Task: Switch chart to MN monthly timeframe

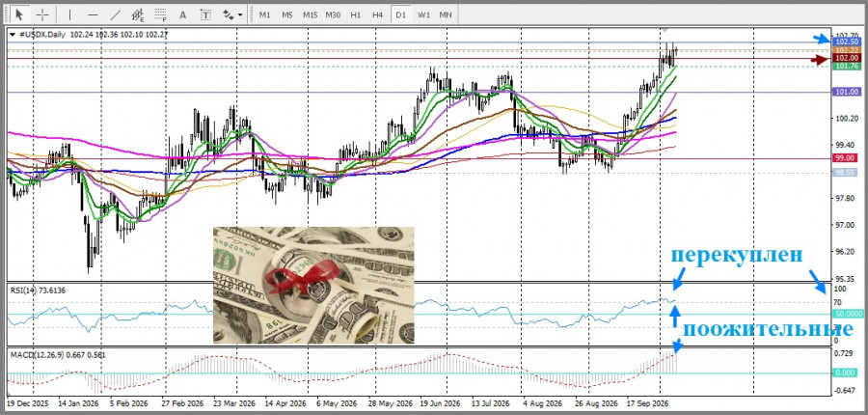Action: [x=445, y=15]
